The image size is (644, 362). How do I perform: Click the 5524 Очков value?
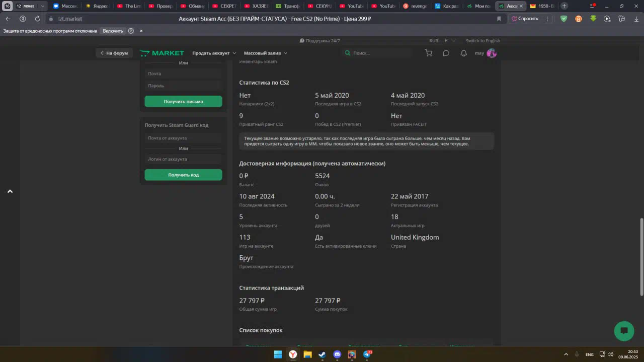click(323, 176)
